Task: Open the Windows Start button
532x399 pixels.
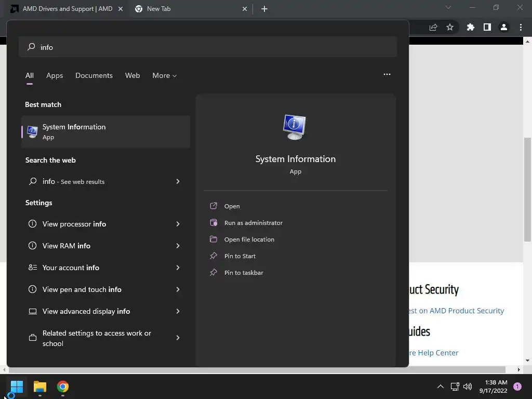Action: pyautogui.click(x=17, y=387)
